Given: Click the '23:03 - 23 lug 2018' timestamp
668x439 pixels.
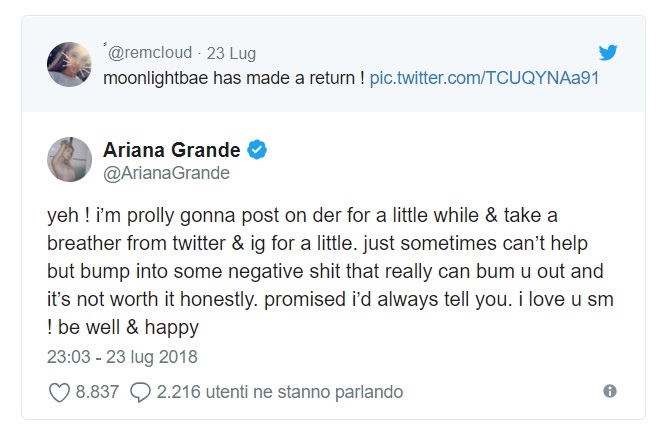Looking at the screenshot, I should 122,356.
